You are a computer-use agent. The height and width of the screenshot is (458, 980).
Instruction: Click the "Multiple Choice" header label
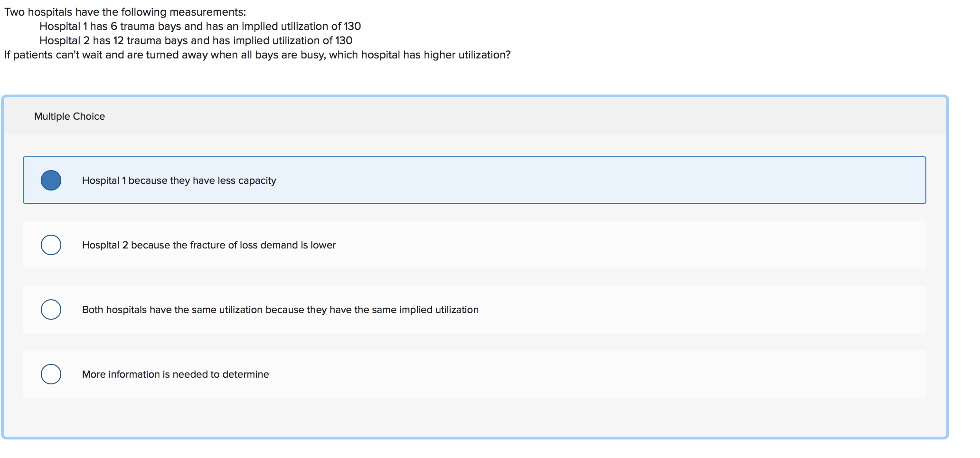(x=69, y=116)
